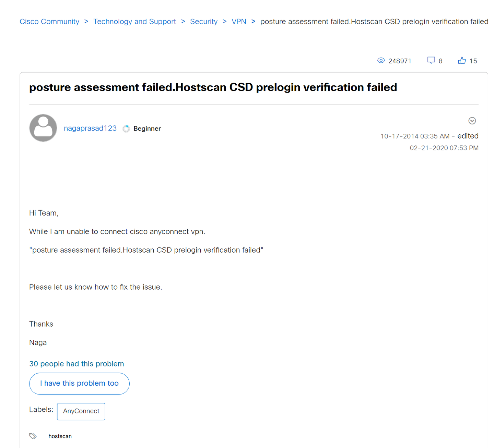Select the hostscan tag
The height and width of the screenshot is (448, 494).
pos(60,436)
